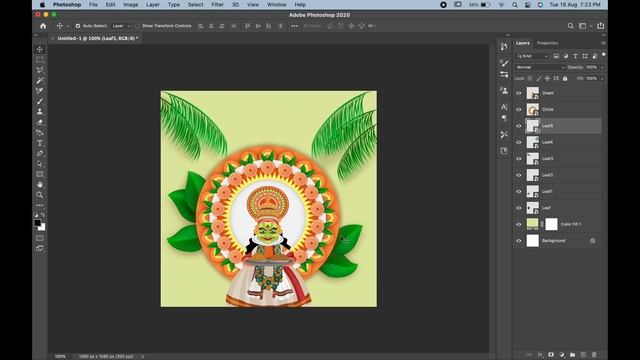Select the Magic Wand tool
Image resolution: width=640 pixels, height=360 pixels.
coord(40,80)
